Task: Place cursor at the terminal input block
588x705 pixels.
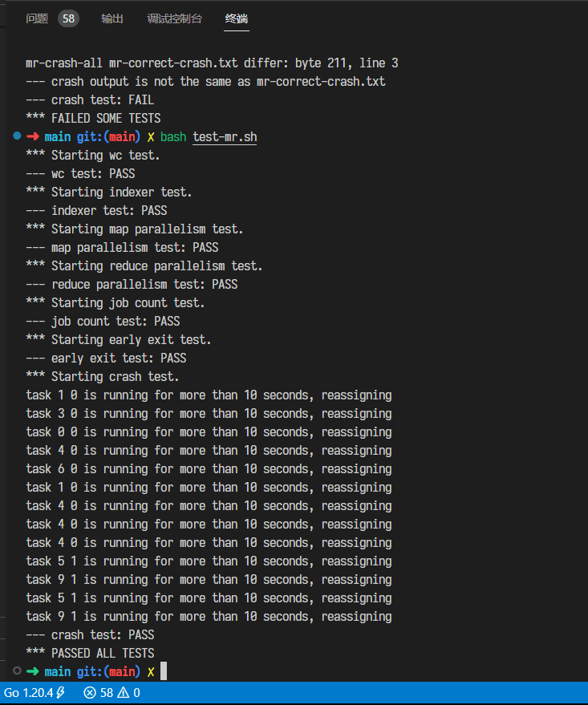Action: [x=164, y=671]
